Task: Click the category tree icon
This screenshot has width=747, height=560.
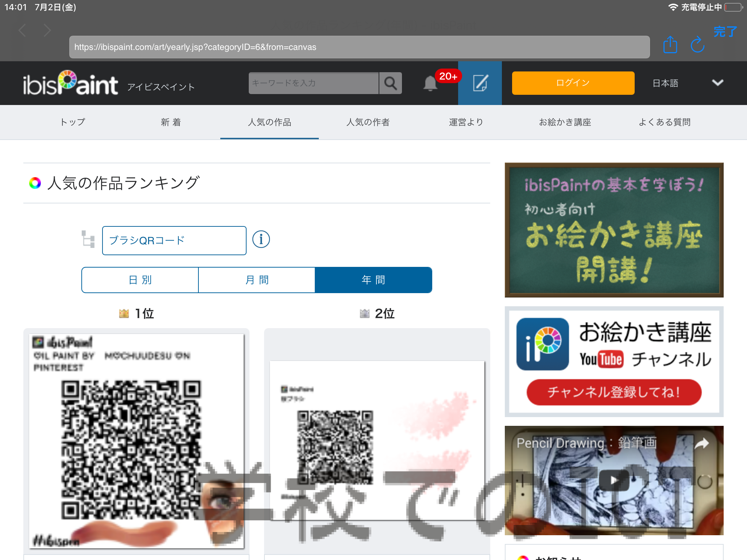Action: point(88,239)
